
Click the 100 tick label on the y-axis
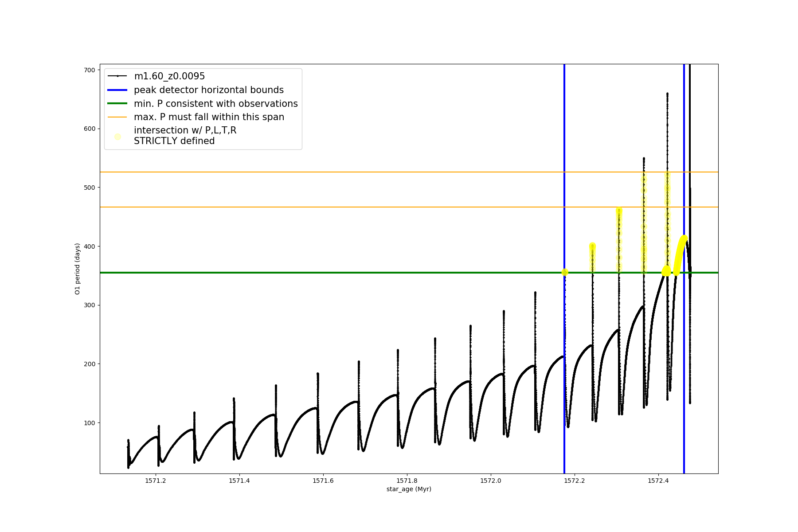click(x=90, y=423)
